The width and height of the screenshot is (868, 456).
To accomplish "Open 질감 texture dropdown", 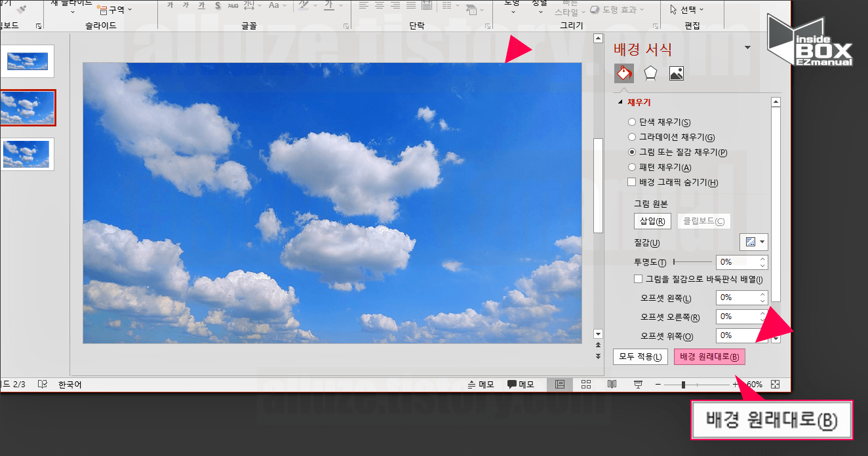I will 754,242.
